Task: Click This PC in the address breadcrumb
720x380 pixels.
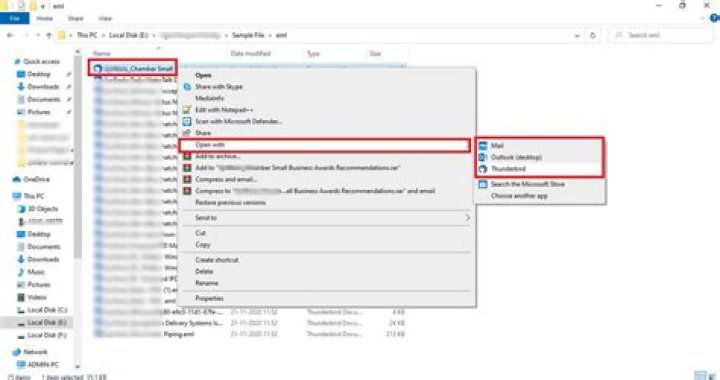Action: tap(87, 35)
